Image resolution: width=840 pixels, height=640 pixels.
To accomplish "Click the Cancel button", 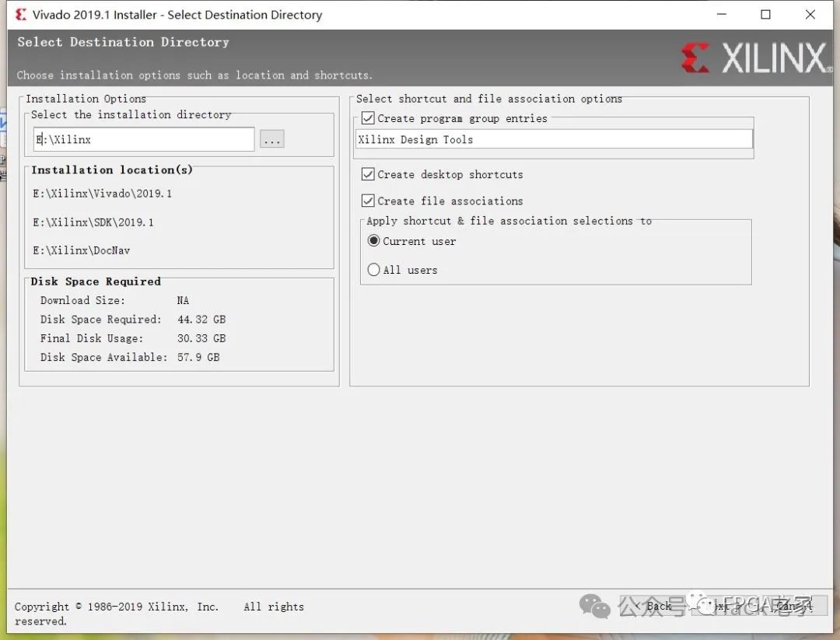I will point(794,606).
